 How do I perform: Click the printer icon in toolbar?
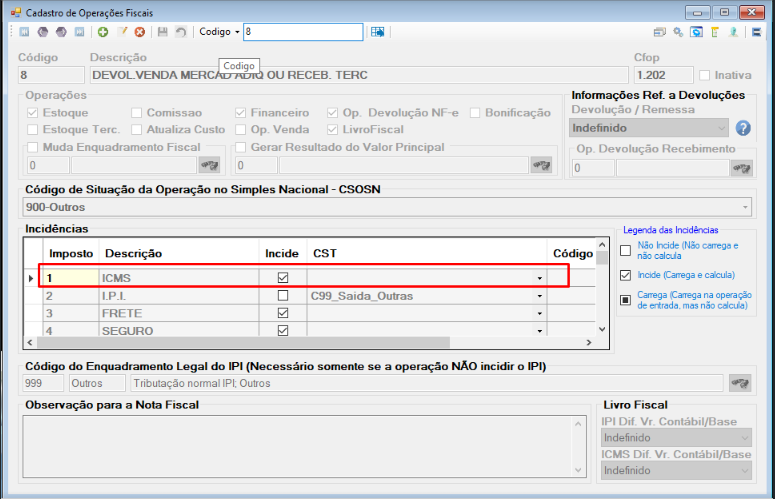coord(660,32)
